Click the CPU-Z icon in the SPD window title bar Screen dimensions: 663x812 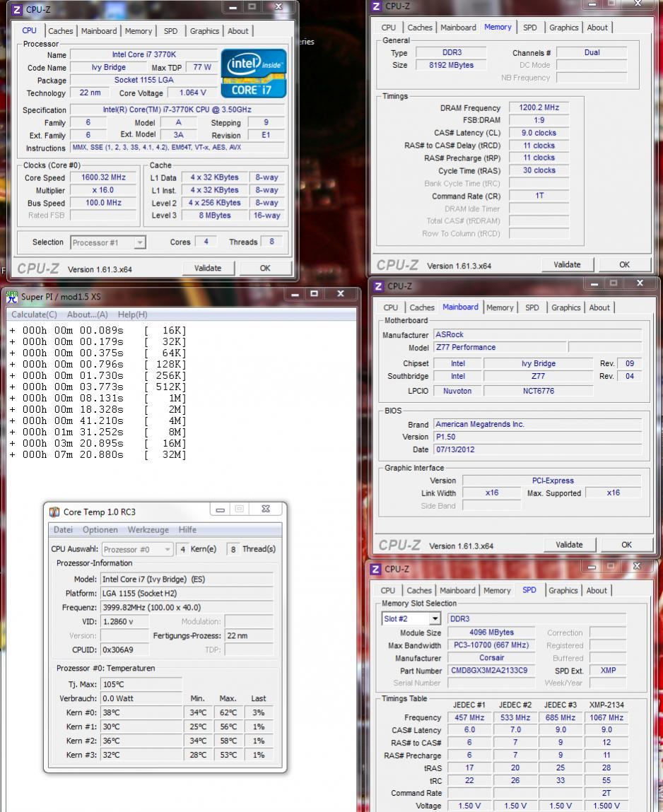(376, 569)
